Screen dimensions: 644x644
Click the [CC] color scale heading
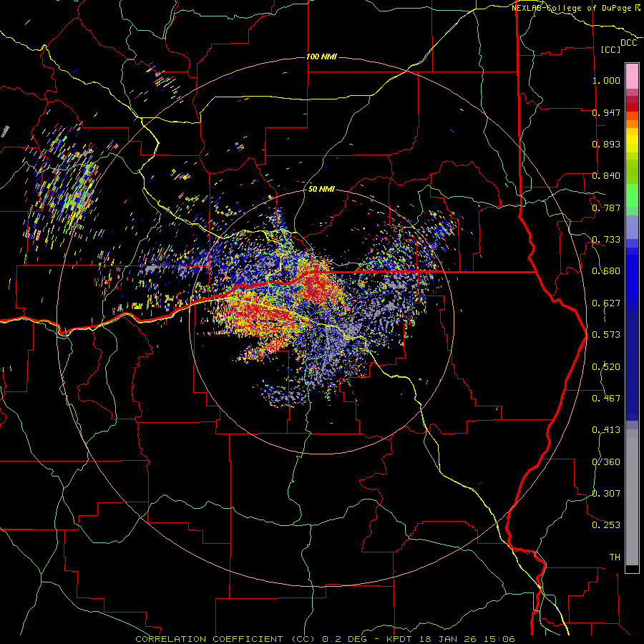click(x=610, y=49)
